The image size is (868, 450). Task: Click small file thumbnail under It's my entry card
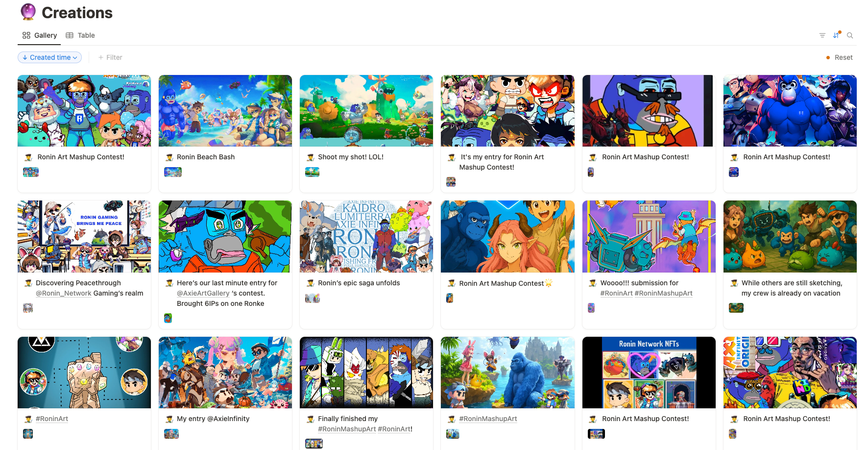click(451, 182)
